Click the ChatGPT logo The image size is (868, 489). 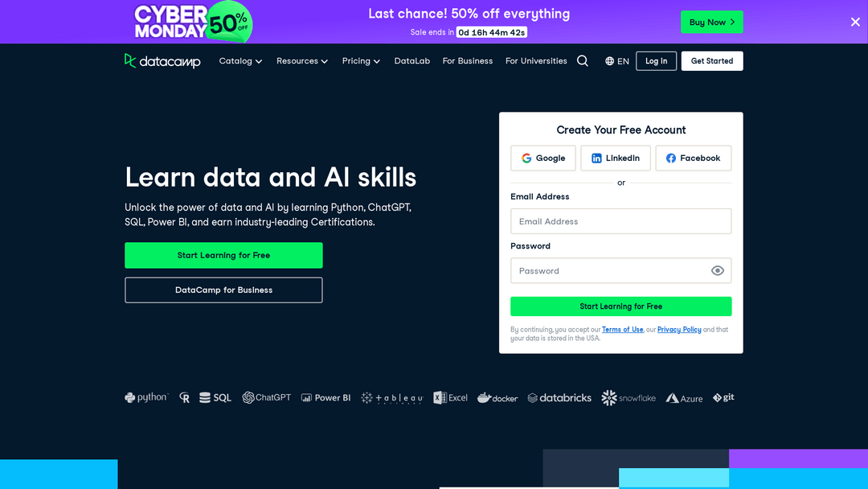pyautogui.click(x=266, y=397)
